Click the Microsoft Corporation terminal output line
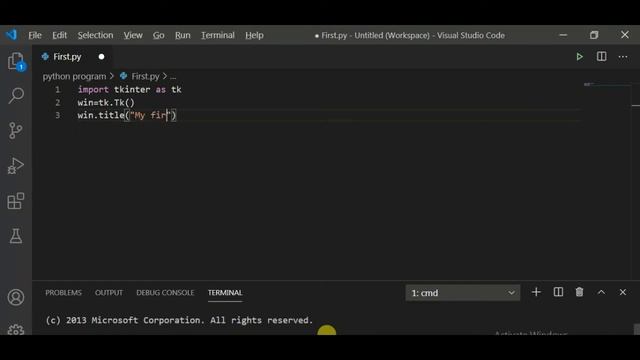 tap(179, 320)
